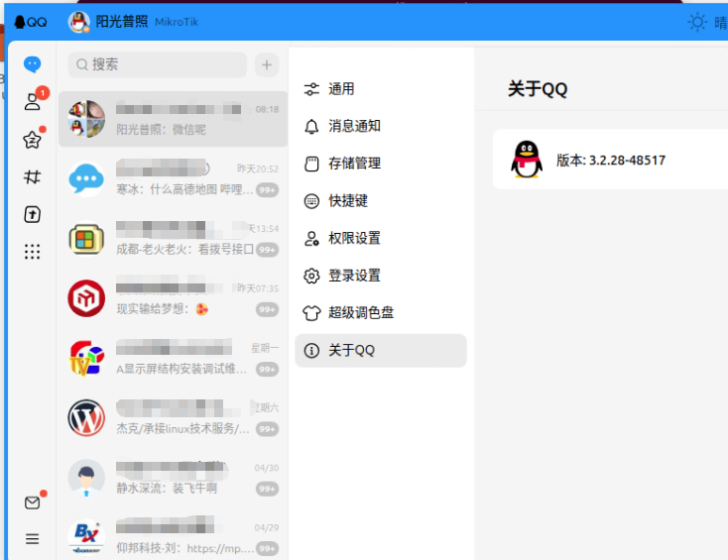The width and height of the screenshot is (728, 560).
Task: Open the more apps grid icon
Action: tap(32, 252)
